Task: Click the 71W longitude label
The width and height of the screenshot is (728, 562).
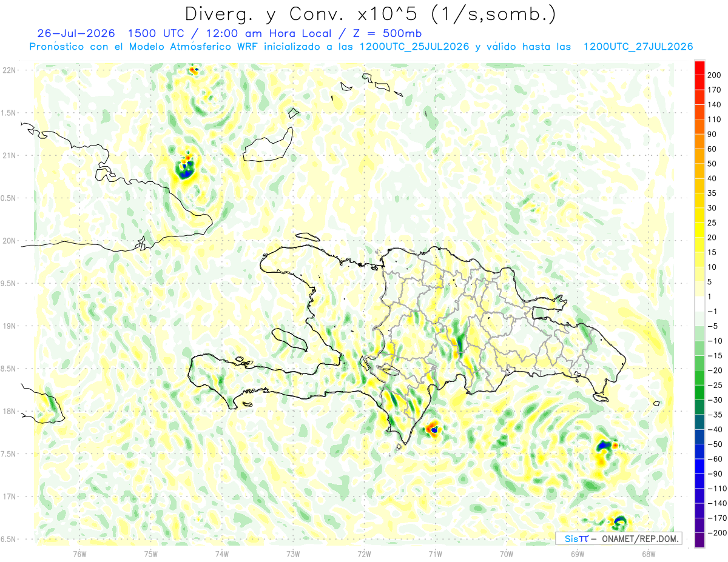Action: 435,553
